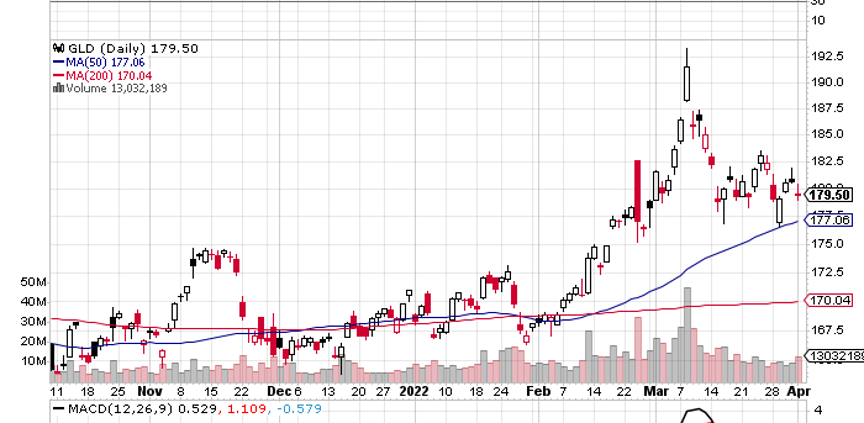Click the red MA(200) line swatch
This screenshot has width=864, height=423.
57,74
